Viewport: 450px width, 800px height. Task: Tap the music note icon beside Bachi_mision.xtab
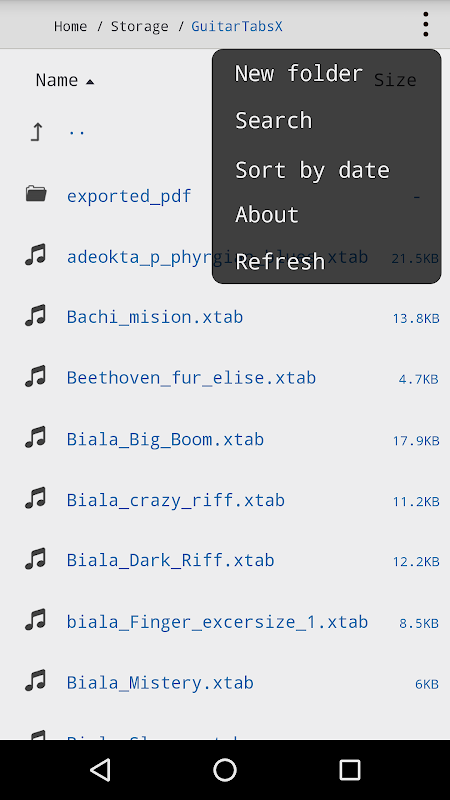click(x=36, y=316)
